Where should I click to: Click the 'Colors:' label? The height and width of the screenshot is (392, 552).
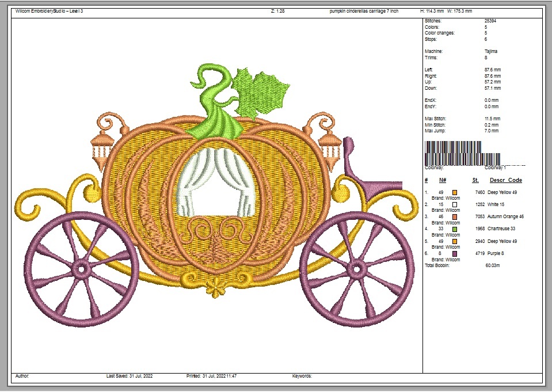click(432, 27)
